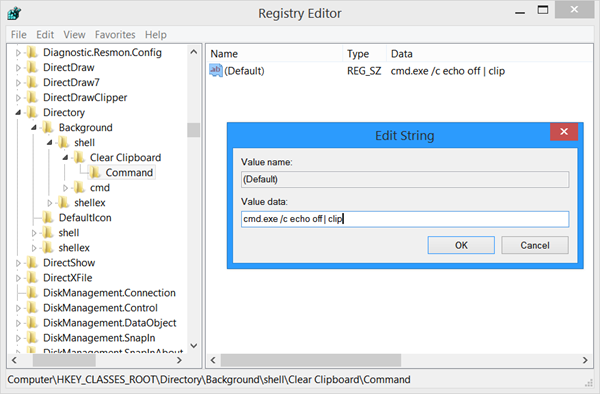The image size is (600, 394).
Task: Click the Data column header
Action: 490,54
